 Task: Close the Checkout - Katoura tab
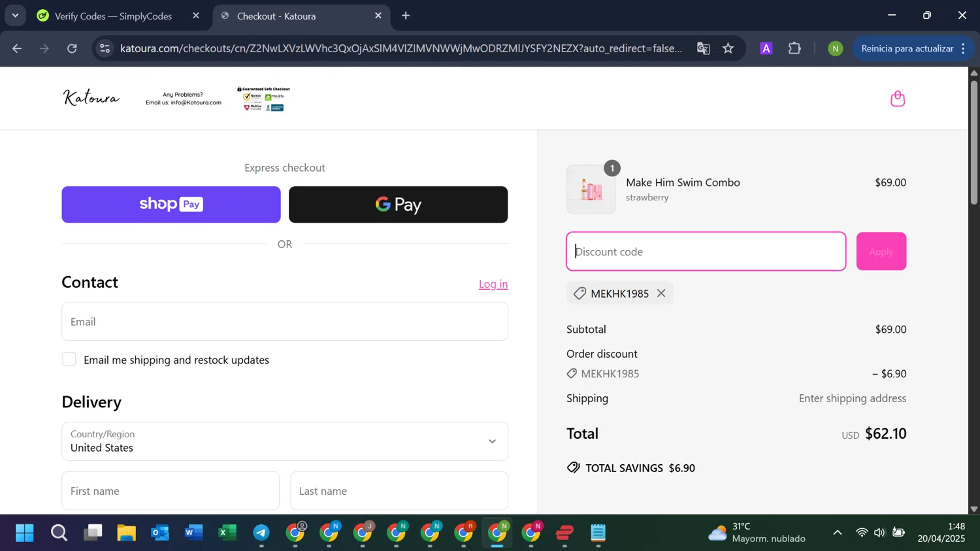coord(378,16)
